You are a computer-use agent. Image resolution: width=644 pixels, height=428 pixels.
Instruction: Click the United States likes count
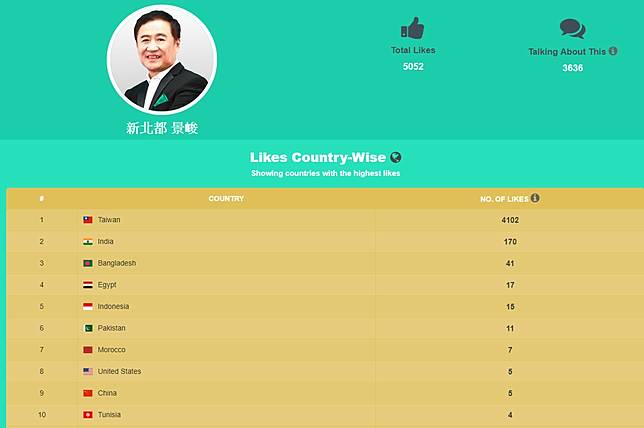(510, 372)
